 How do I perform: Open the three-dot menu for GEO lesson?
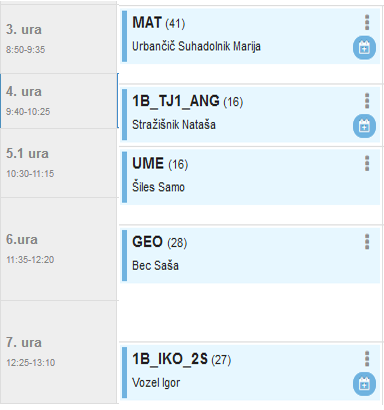367,242
